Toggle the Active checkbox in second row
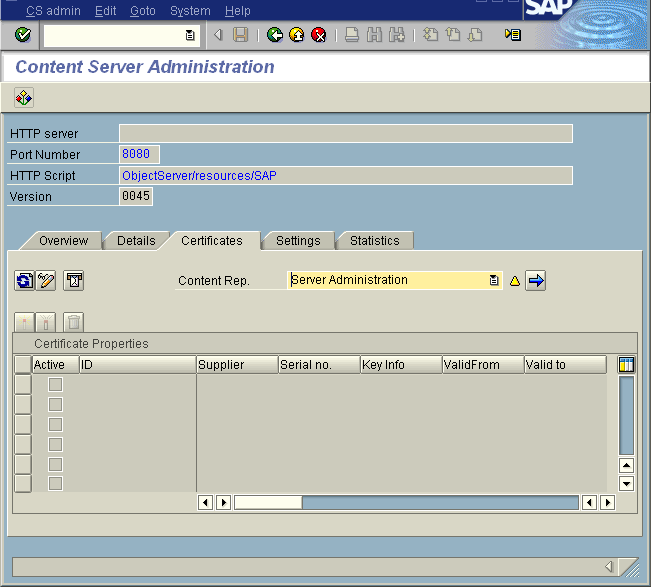The image size is (651, 587). [55, 404]
